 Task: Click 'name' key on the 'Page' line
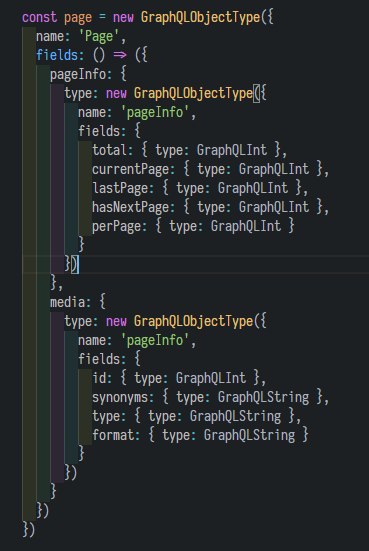coord(50,36)
